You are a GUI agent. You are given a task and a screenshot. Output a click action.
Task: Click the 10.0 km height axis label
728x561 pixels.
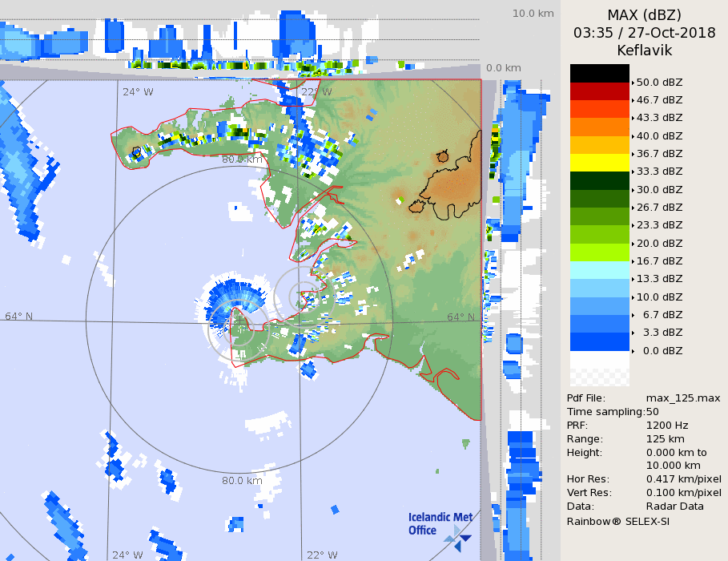(533, 14)
